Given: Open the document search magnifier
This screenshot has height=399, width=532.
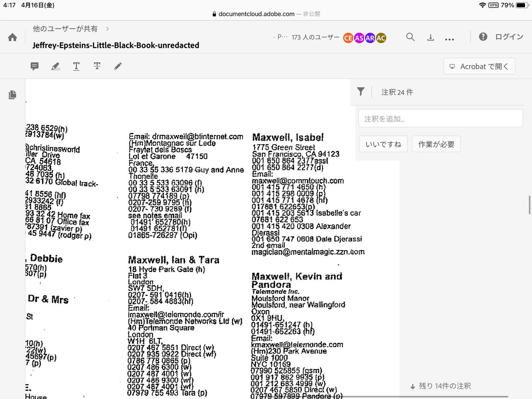Looking at the screenshot, I should pyautogui.click(x=410, y=37).
